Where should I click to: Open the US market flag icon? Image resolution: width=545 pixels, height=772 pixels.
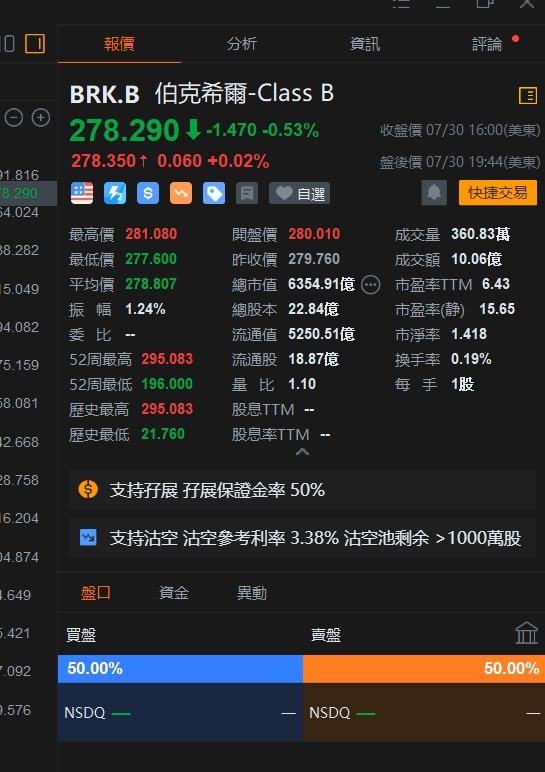point(82,193)
